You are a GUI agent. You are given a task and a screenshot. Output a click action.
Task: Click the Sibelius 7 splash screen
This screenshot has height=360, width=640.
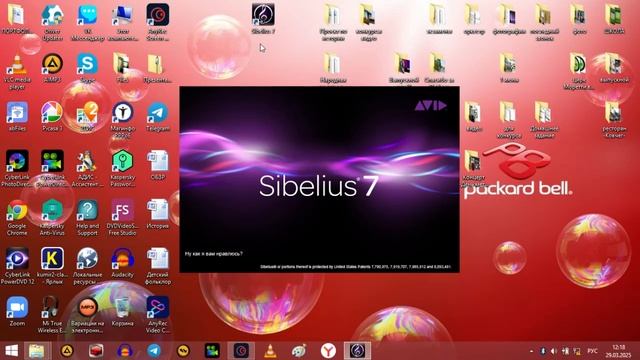point(320,179)
